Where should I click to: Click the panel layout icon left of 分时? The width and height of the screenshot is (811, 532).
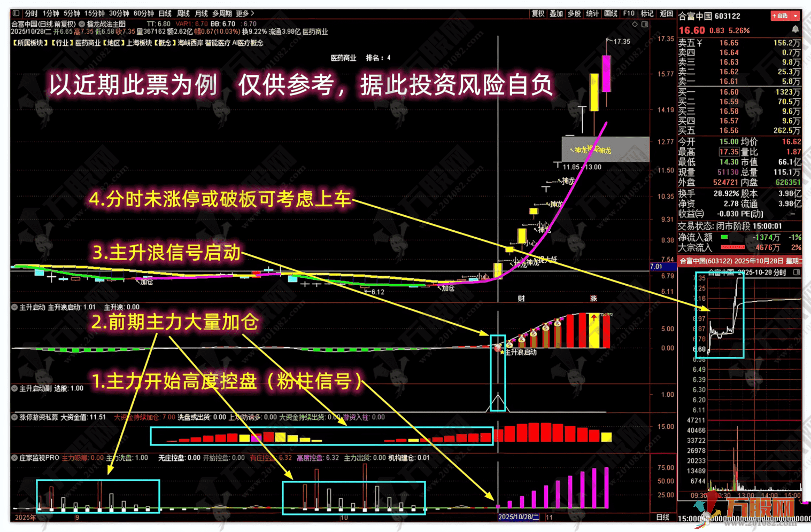coord(17,13)
